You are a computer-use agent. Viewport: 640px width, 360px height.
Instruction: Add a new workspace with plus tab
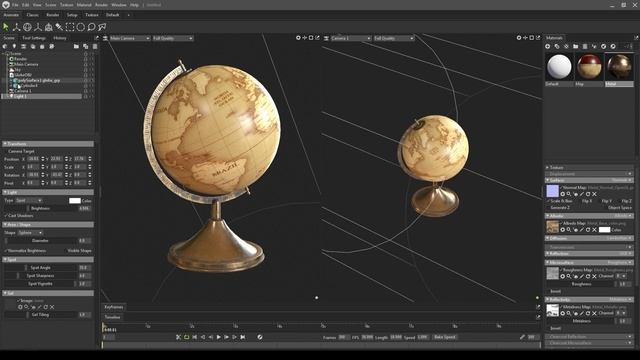pyautogui.click(x=129, y=15)
